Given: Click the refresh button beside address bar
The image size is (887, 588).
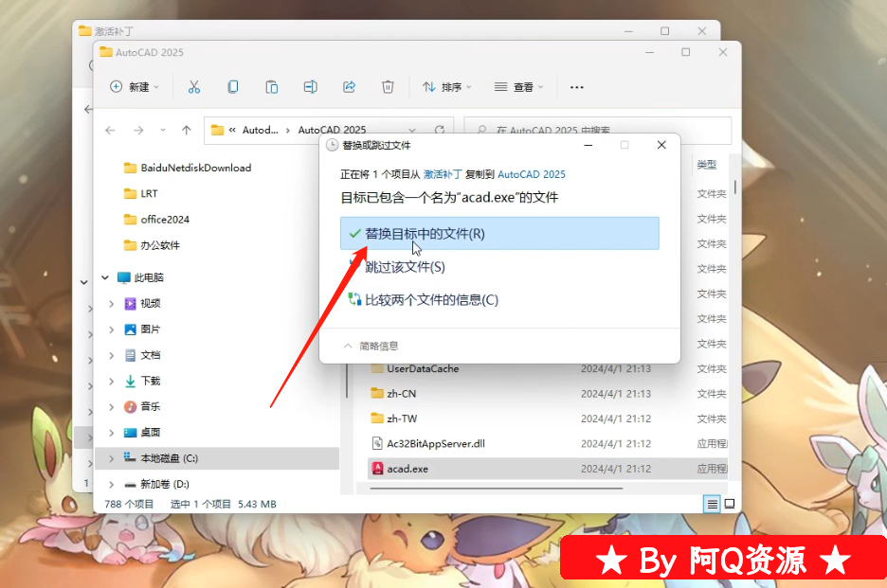Looking at the screenshot, I should click(x=440, y=130).
